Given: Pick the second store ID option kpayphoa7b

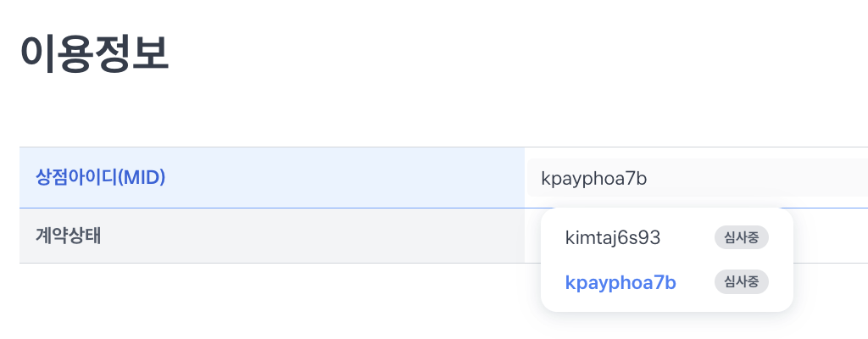Looking at the screenshot, I should click(620, 282).
